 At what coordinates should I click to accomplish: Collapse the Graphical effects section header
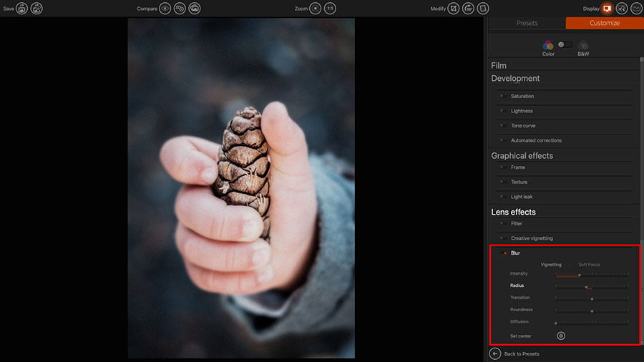click(522, 155)
